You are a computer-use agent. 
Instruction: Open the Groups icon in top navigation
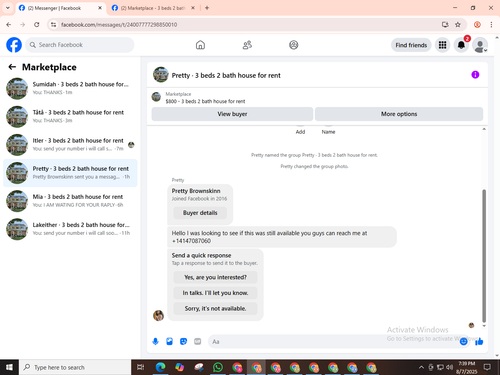point(294,45)
